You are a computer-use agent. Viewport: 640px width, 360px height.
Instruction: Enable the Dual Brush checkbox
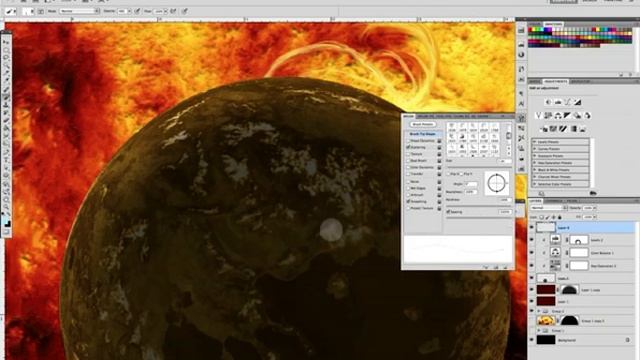[408, 161]
